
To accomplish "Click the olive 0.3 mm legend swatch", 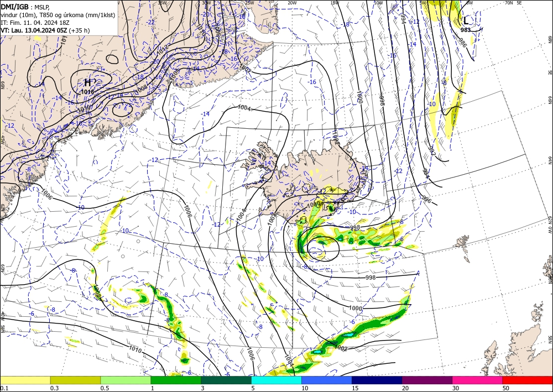I will click(x=75, y=380).
